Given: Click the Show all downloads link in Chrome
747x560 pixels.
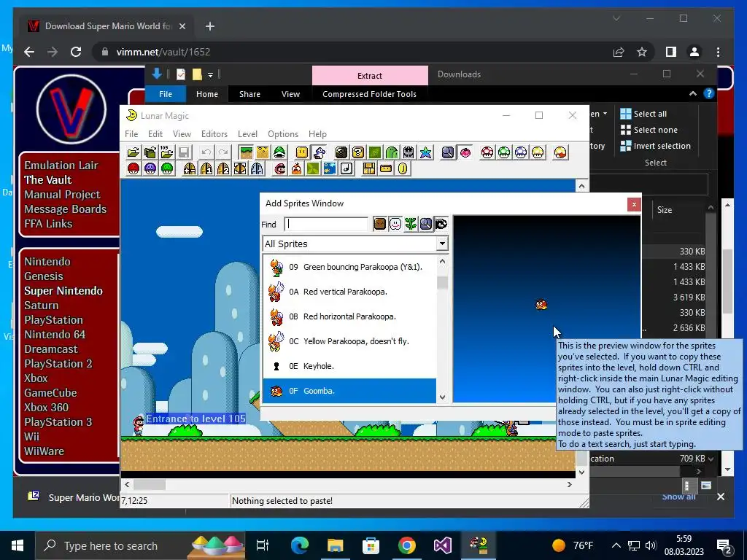Looking at the screenshot, I should (x=679, y=497).
